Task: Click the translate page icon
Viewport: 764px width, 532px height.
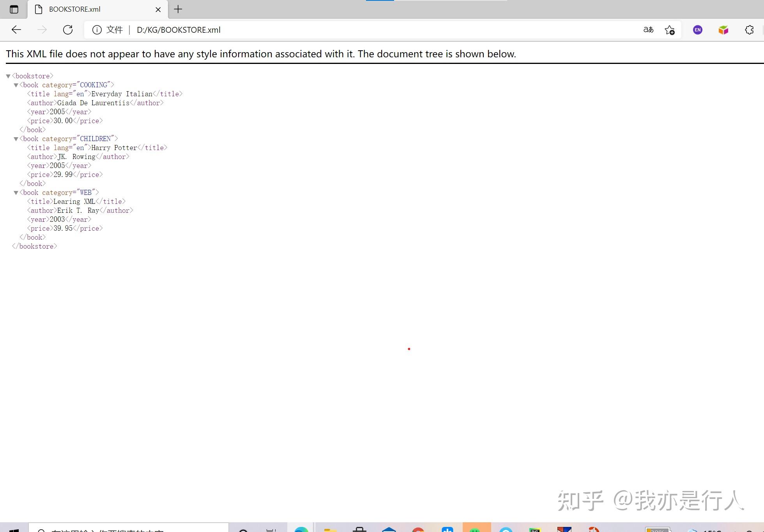Action: 648,30
